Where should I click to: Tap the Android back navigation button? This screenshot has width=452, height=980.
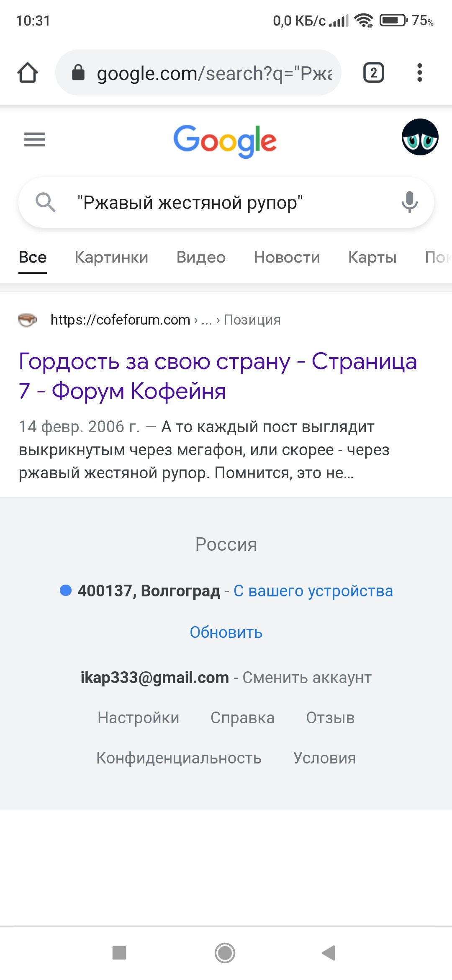(329, 953)
